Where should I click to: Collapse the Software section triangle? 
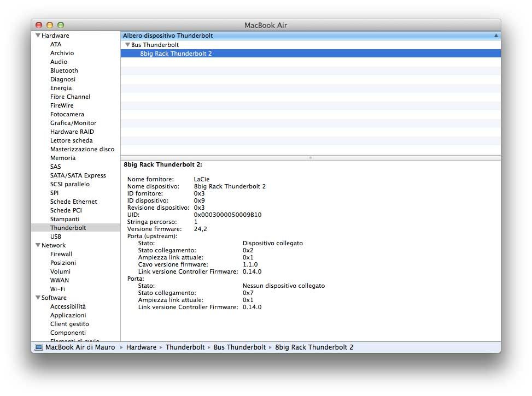tap(38, 298)
